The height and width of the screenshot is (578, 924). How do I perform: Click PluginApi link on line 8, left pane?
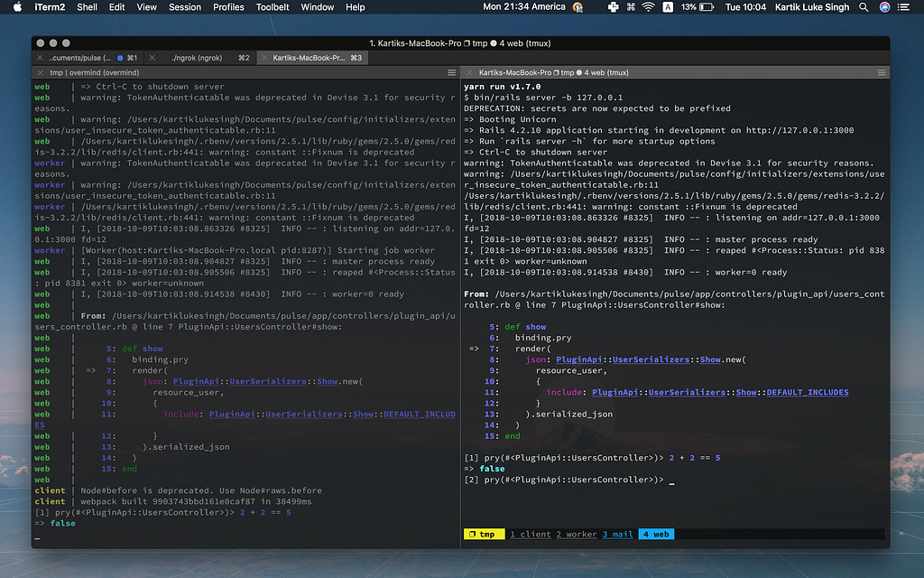tap(196, 382)
